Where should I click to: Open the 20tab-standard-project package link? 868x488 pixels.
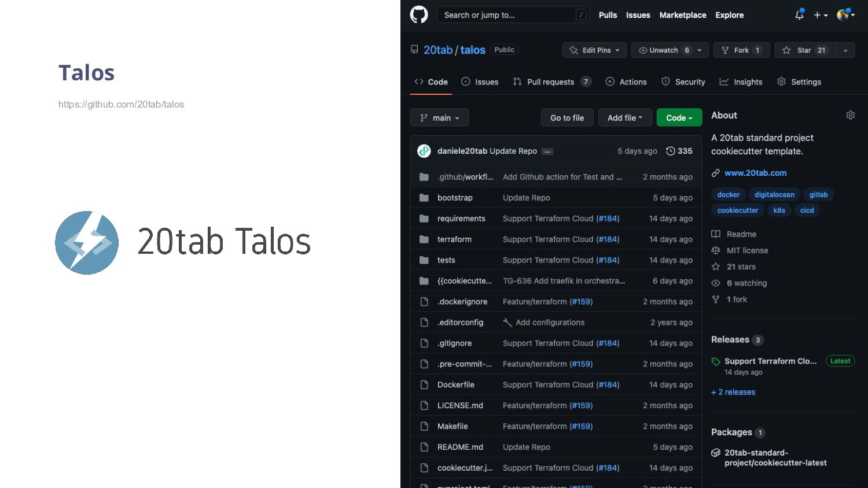[x=775, y=458]
